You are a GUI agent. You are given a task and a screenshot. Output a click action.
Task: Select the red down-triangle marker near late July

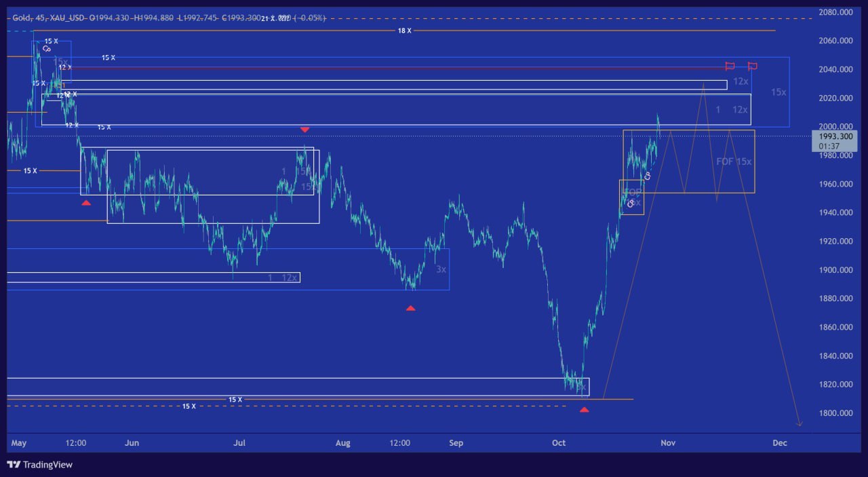(x=305, y=130)
